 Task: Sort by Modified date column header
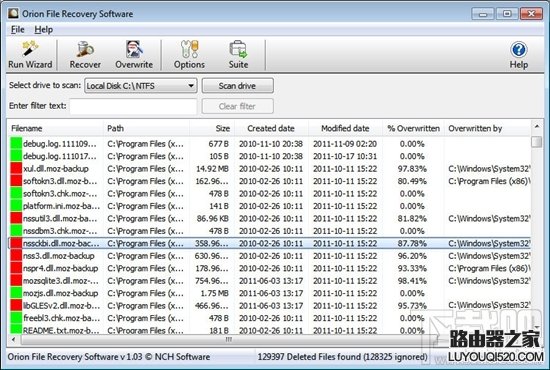pyautogui.click(x=345, y=128)
